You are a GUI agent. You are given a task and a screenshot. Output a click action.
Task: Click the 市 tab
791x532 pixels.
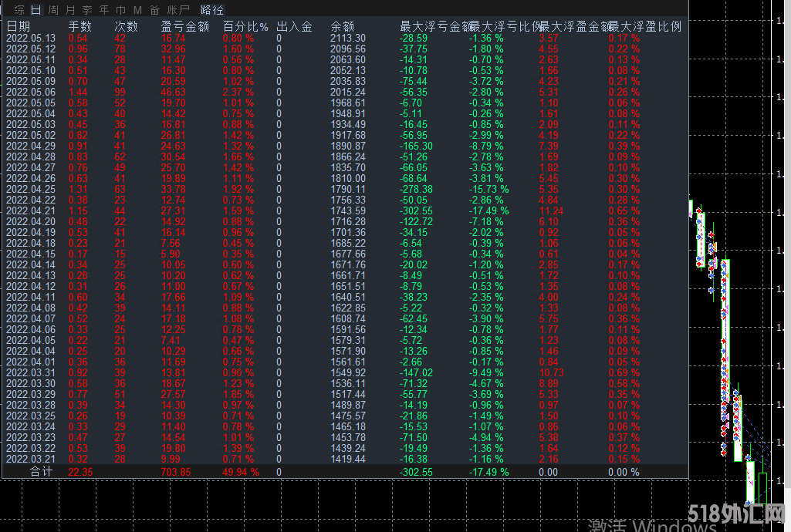120,10
